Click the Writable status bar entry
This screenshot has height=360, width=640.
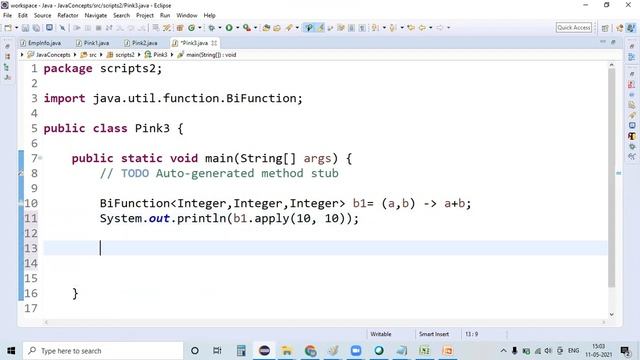pyautogui.click(x=381, y=334)
